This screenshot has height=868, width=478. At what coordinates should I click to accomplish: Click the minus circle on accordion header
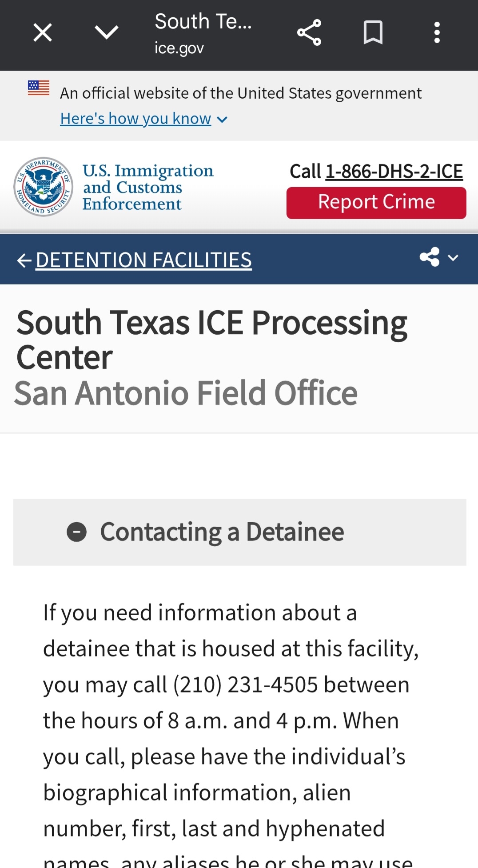point(76,532)
